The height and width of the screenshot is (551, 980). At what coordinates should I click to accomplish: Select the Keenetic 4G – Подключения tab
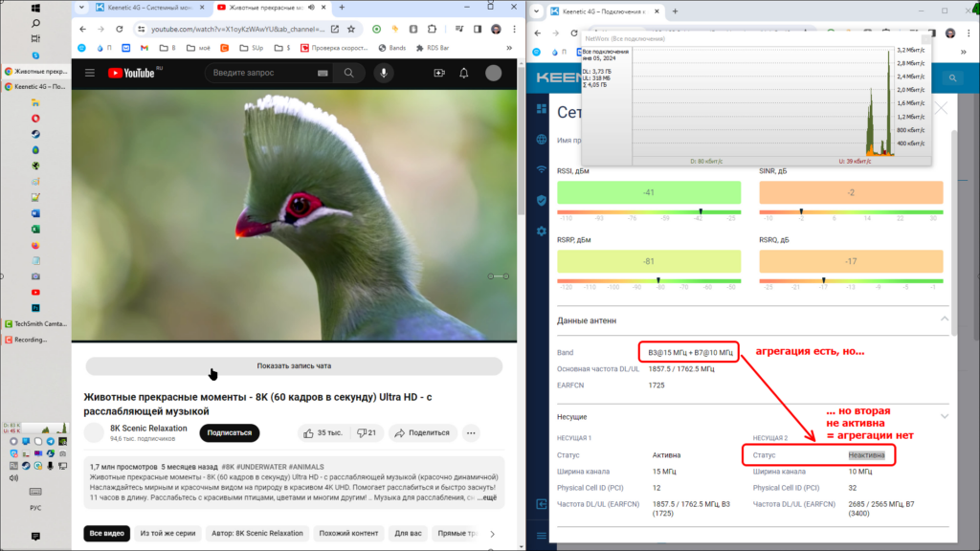pos(603,11)
